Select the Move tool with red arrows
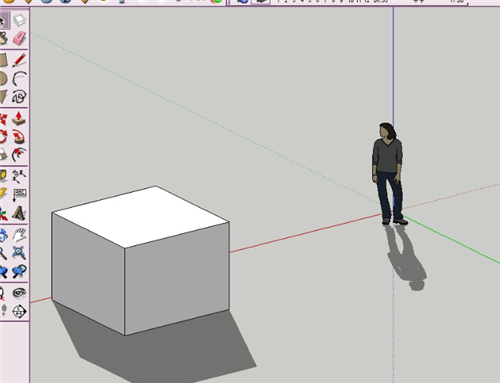The image size is (500, 383). pyautogui.click(x=3, y=119)
